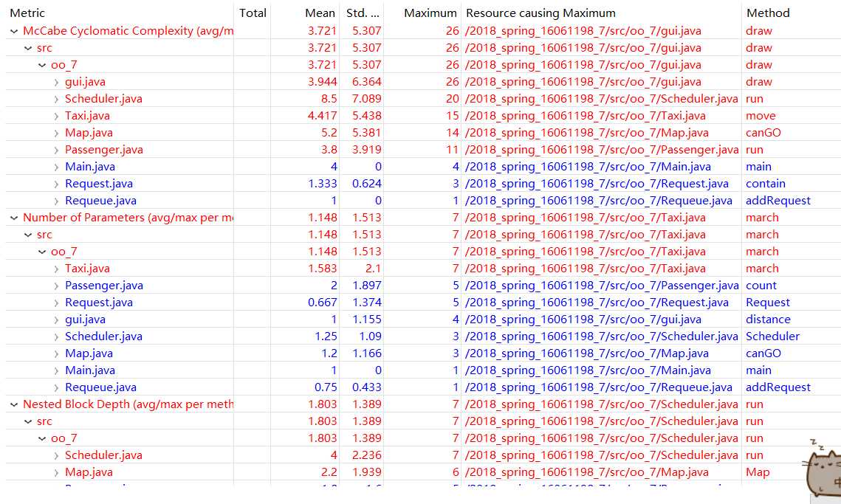
Task: Select Passenger.java row under McCabe Cyclomatic Complexity
Action: point(103,150)
